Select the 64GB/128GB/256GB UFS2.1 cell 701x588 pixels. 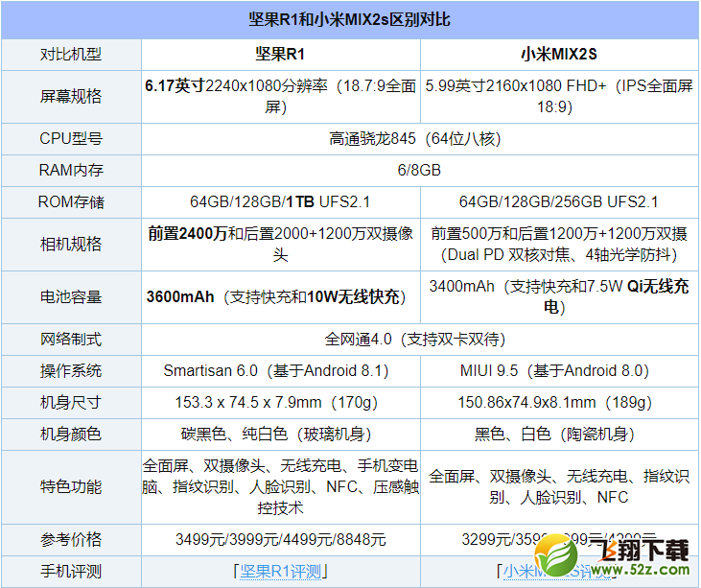[559, 202]
